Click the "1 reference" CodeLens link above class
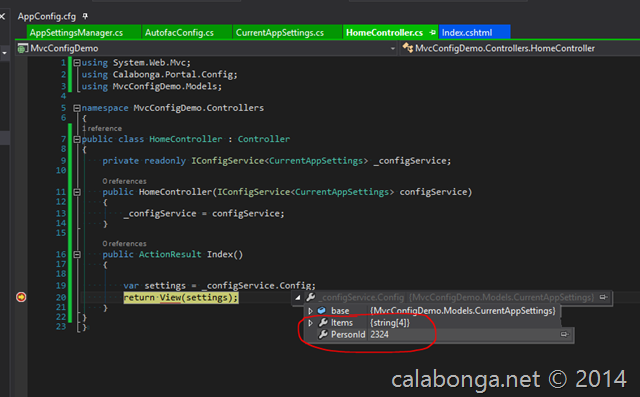The height and width of the screenshot is (397, 640). pyautogui.click(x=102, y=128)
